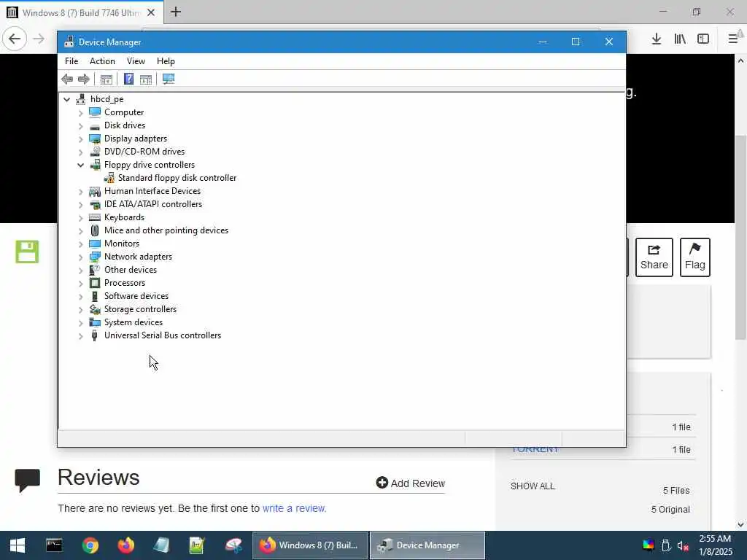
Task: Click the Firefox downloads arrow icon
Action: point(657,39)
